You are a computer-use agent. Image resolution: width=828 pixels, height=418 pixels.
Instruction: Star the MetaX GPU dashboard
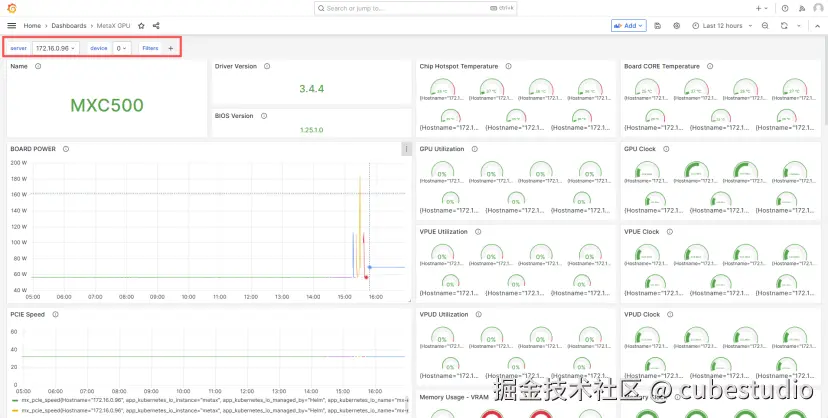[x=141, y=25]
